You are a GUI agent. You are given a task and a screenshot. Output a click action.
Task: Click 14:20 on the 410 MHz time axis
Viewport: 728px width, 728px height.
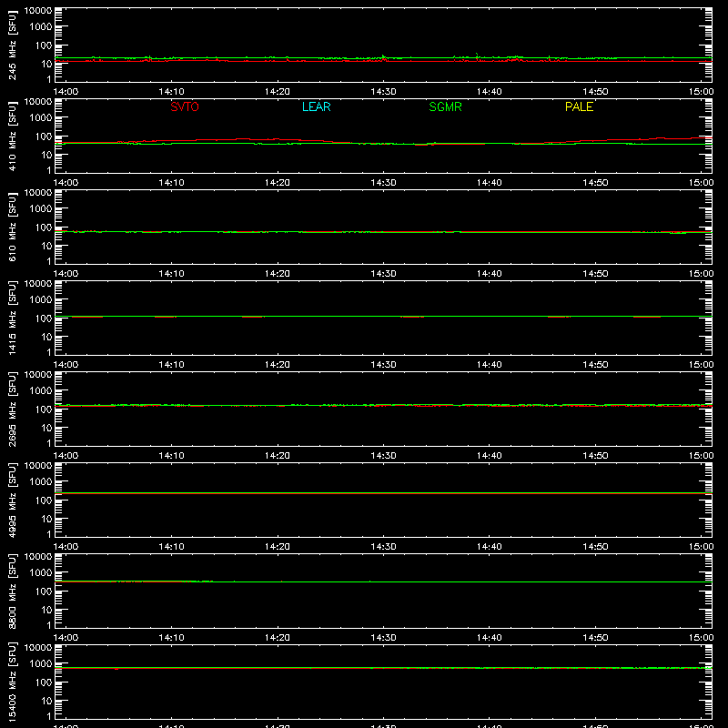pyautogui.click(x=278, y=183)
